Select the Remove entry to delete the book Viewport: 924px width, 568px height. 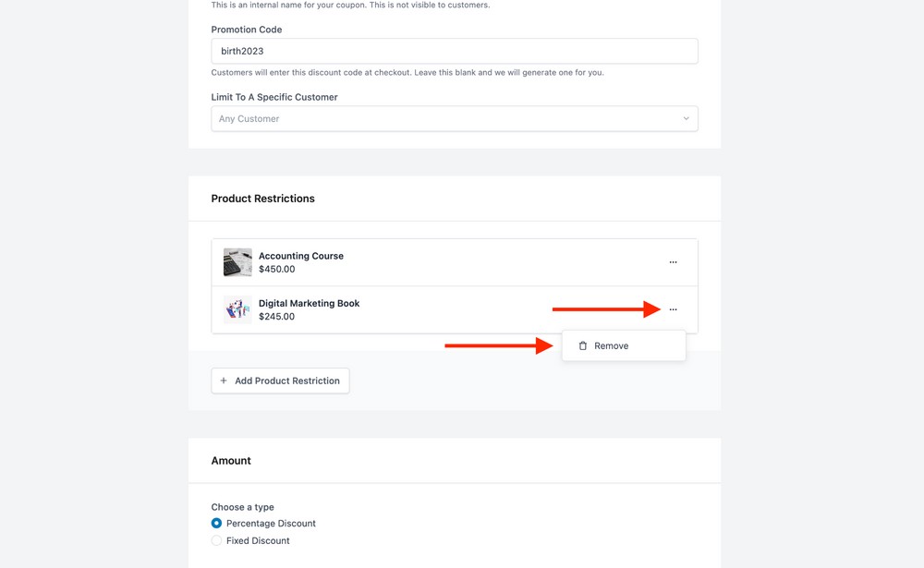pyautogui.click(x=612, y=345)
